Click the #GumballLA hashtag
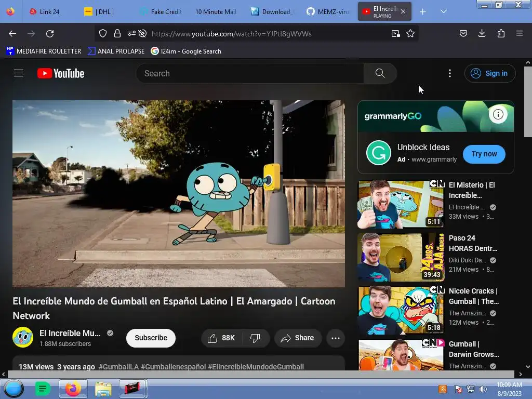Screen dimensions: 532x399 point(118,367)
